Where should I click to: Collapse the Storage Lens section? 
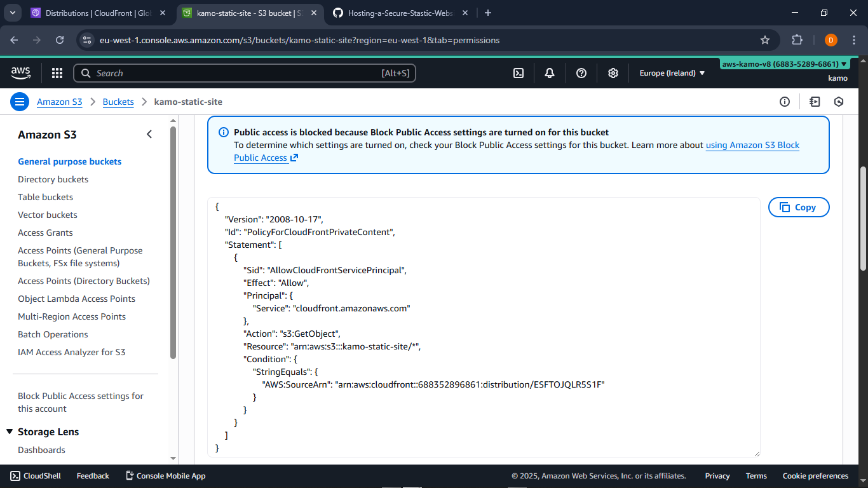coord(10,431)
